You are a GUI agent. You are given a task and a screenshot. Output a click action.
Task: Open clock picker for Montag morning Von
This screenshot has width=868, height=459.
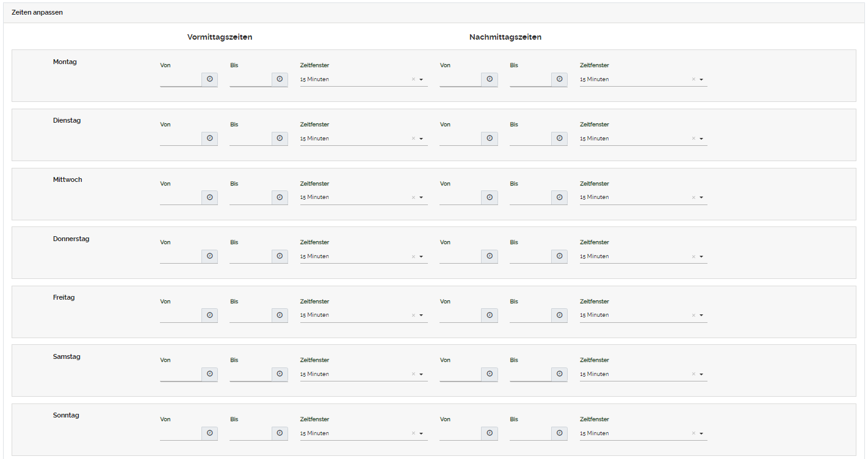[209, 79]
